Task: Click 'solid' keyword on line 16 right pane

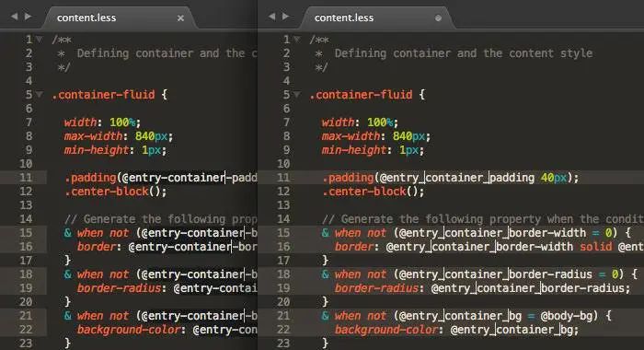Action: click(596, 246)
